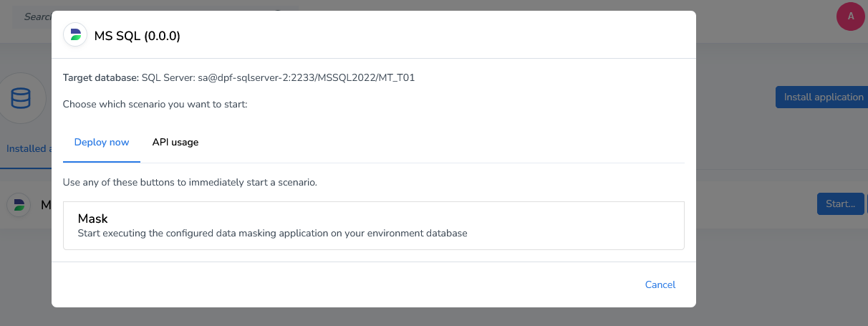This screenshot has width=868, height=326.
Task: Click the bold 'Target database:' label
Action: (x=100, y=77)
